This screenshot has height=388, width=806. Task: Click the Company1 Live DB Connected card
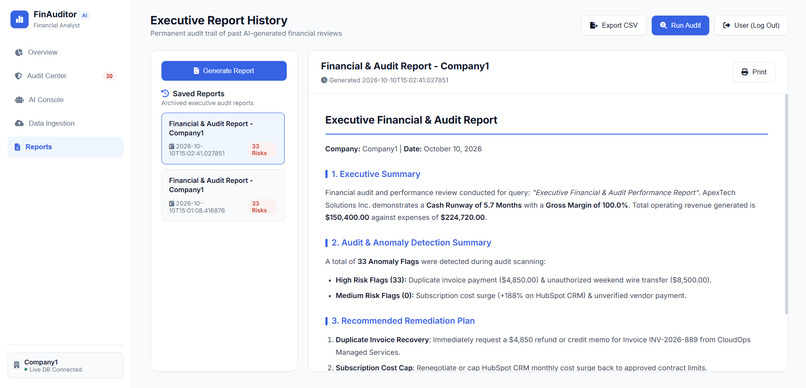(66, 365)
